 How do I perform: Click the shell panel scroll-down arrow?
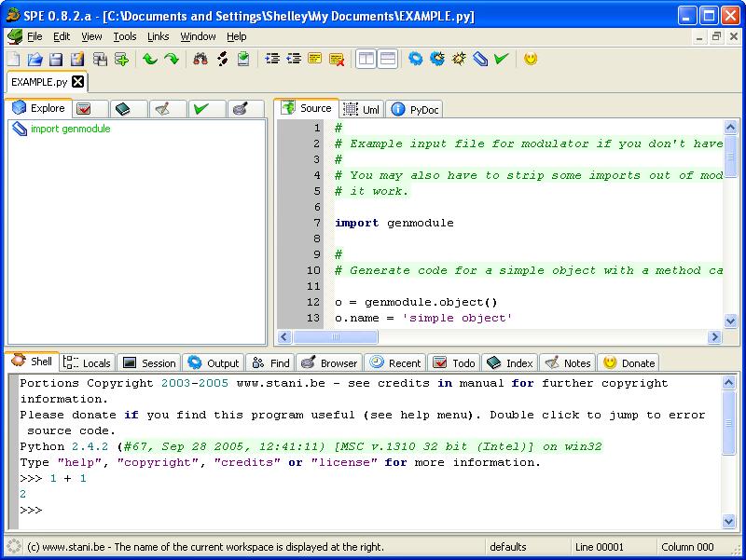729,522
